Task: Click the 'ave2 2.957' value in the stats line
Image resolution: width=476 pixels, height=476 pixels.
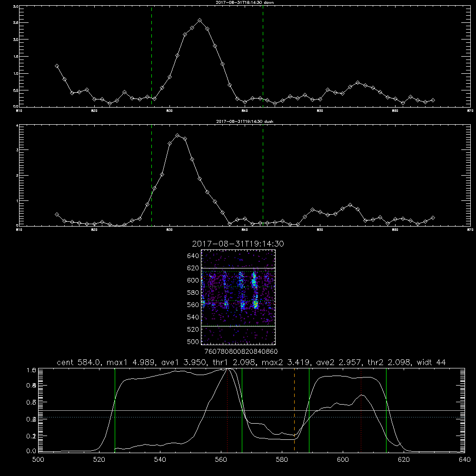Action: (338, 362)
